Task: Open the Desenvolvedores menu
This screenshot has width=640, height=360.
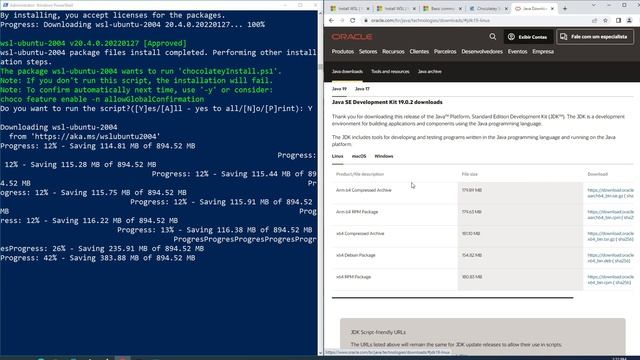Action: (x=482, y=52)
